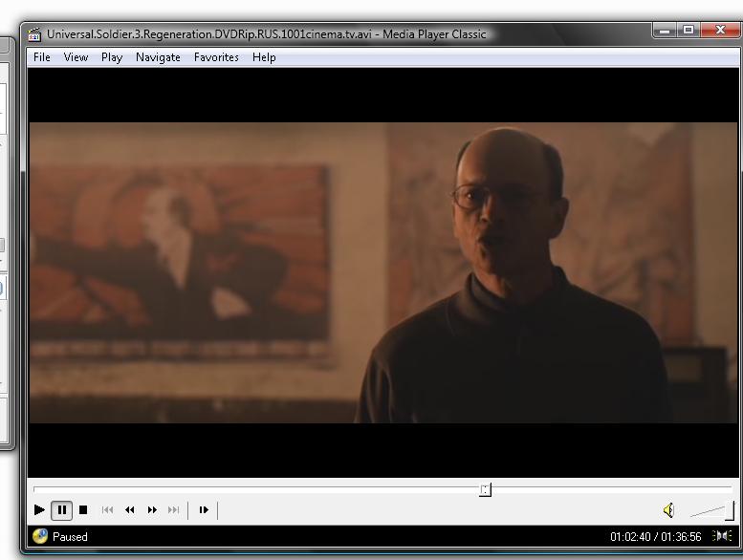The height and width of the screenshot is (560, 743).
Task: Open the File menu
Action: (x=42, y=57)
